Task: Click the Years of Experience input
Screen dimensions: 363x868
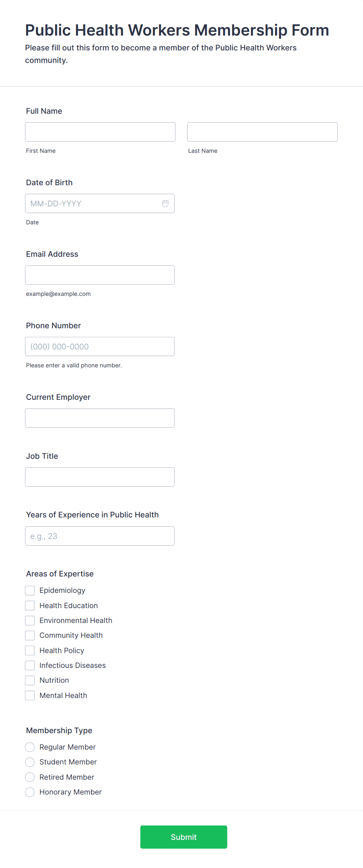Action: [100, 536]
